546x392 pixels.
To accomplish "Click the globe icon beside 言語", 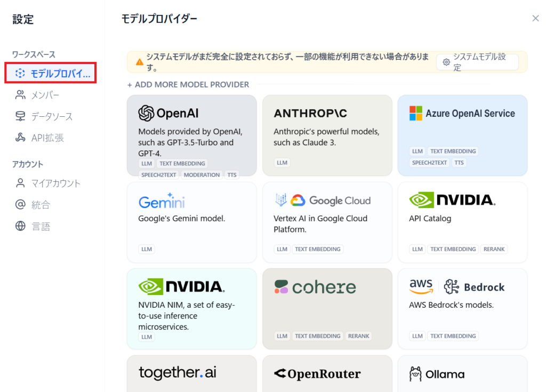I will point(20,226).
